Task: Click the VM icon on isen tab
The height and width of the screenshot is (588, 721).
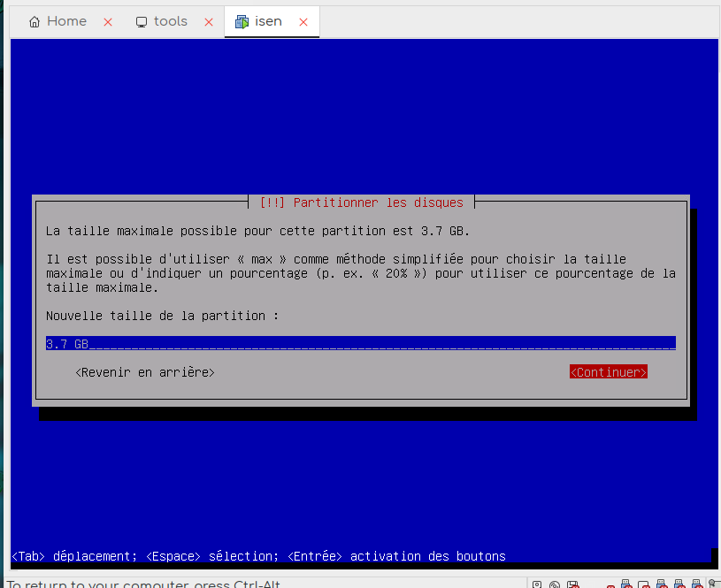Action: [x=242, y=22]
